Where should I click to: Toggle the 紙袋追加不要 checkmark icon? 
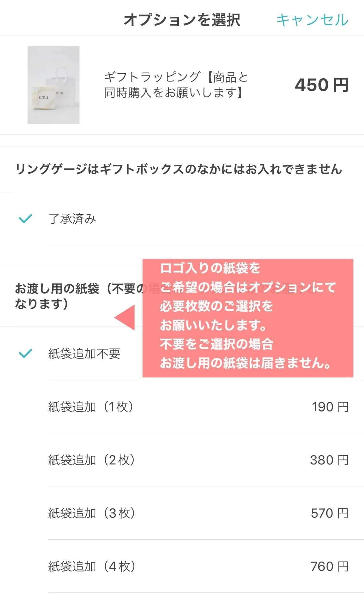tap(25, 353)
